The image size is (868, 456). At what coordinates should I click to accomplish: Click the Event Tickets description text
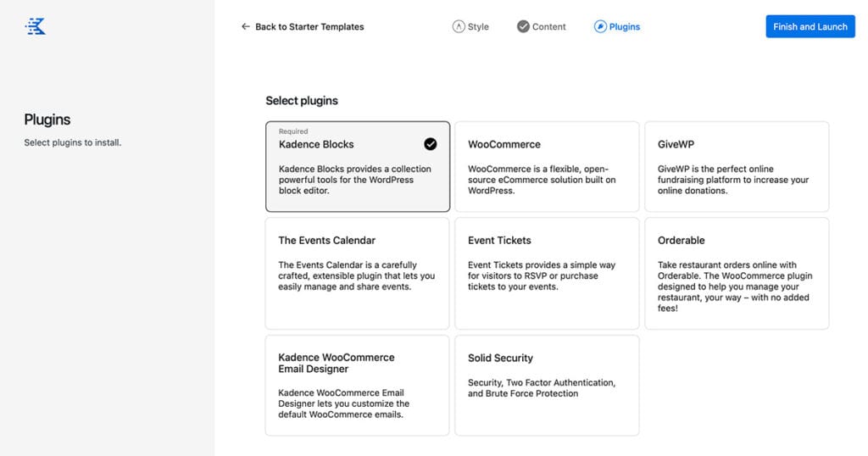point(542,275)
